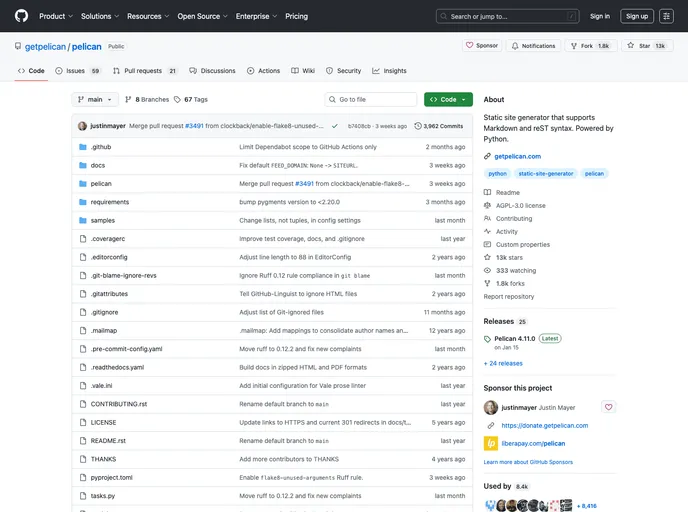Open the .editorconfig file
The width and height of the screenshot is (688, 512).
[109, 258]
